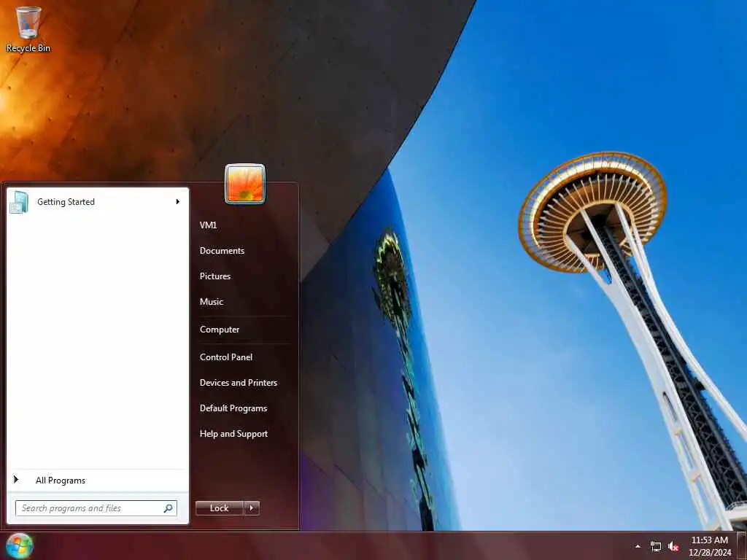Click the Getting Started program icon
Screen dimensions: 747x560
19,202
